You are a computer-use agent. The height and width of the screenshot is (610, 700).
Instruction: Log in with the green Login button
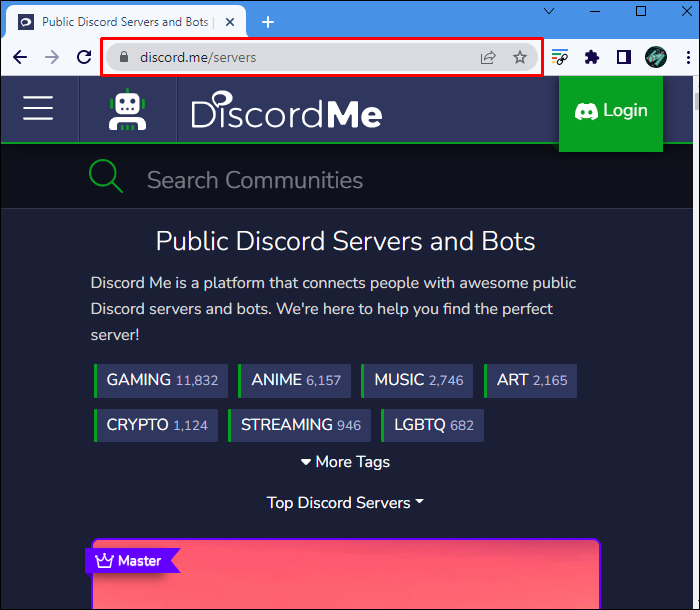[611, 113]
